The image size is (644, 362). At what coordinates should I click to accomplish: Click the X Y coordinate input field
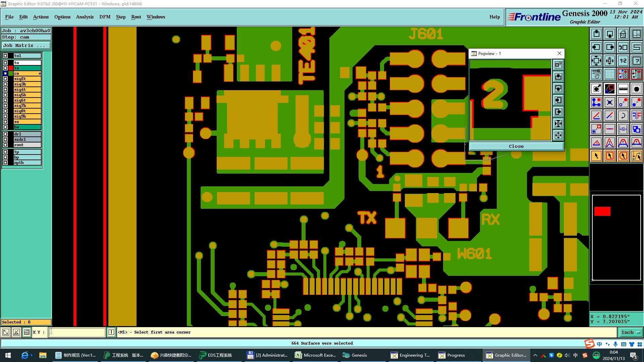click(x=77, y=332)
